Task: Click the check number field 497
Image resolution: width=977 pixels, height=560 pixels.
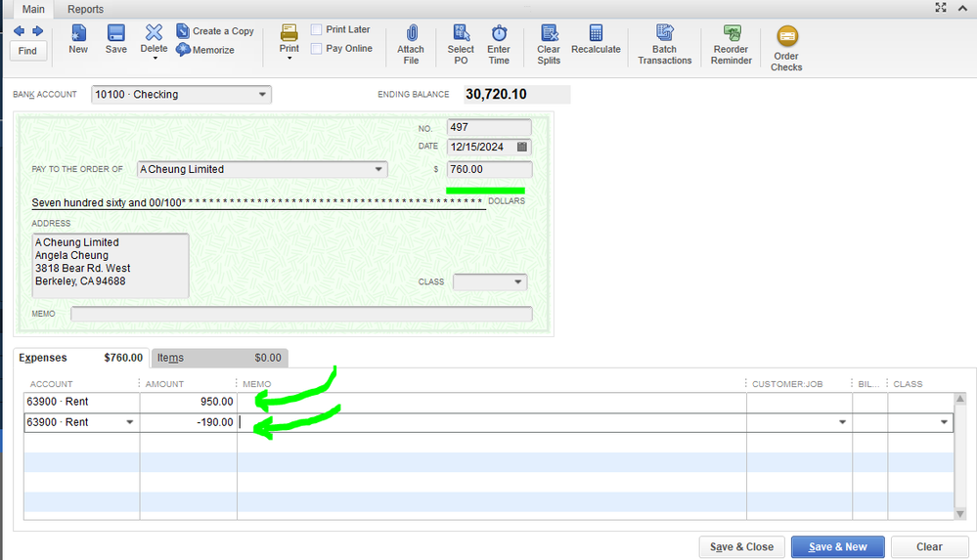Action: click(x=489, y=127)
